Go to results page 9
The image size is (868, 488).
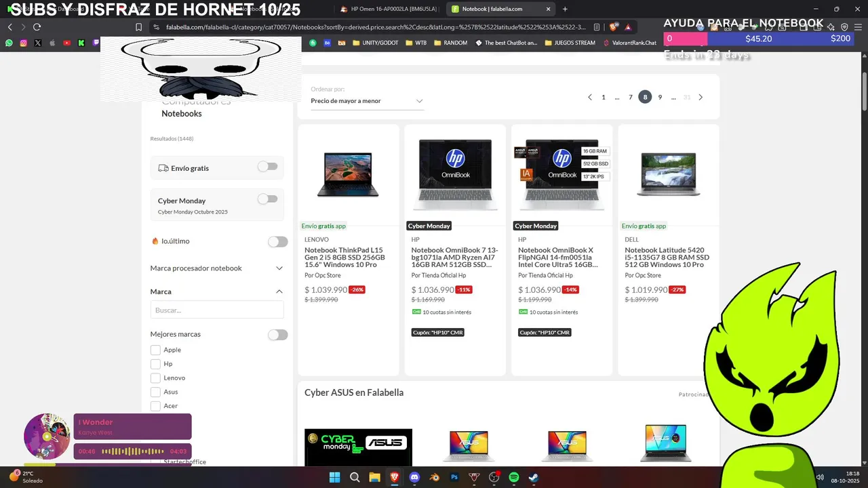[x=660, y=97]
